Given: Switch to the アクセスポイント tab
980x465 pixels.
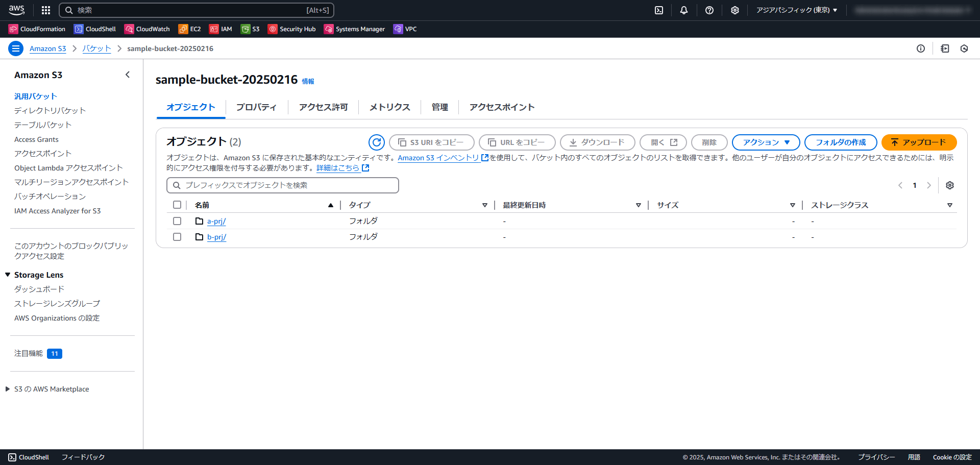Looking at the screenshot, I should (502, 107).
